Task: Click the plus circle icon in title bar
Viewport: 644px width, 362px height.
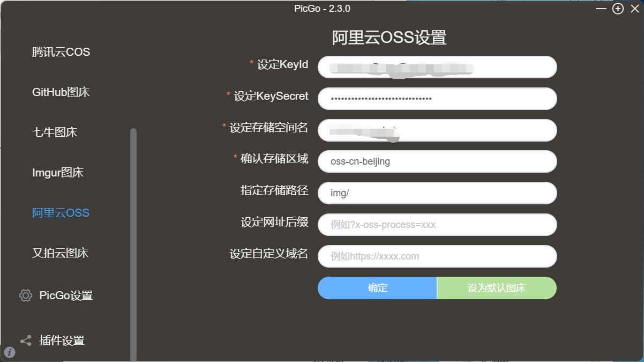Action: coord(618,9)
